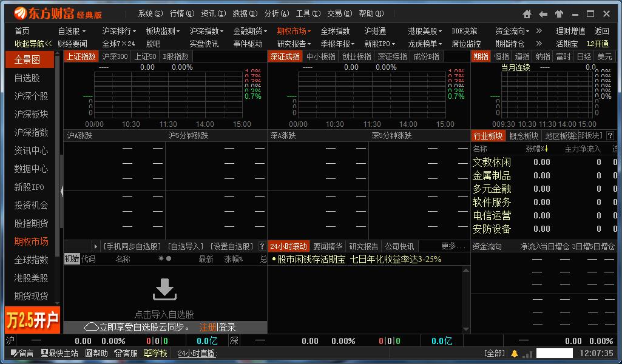Open 帮助 in the bottom status bar
This screenshot has height=364, width=622.
click(96, 353)
